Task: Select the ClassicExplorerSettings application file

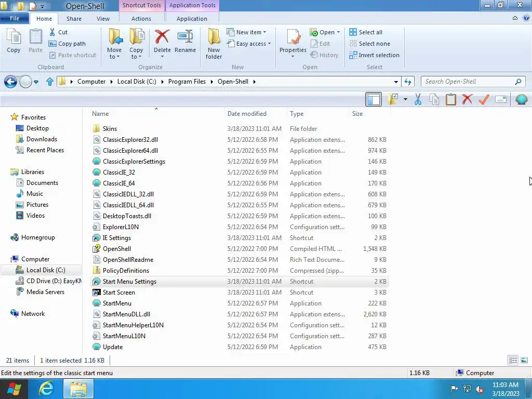Action: (x=239, y=162)
